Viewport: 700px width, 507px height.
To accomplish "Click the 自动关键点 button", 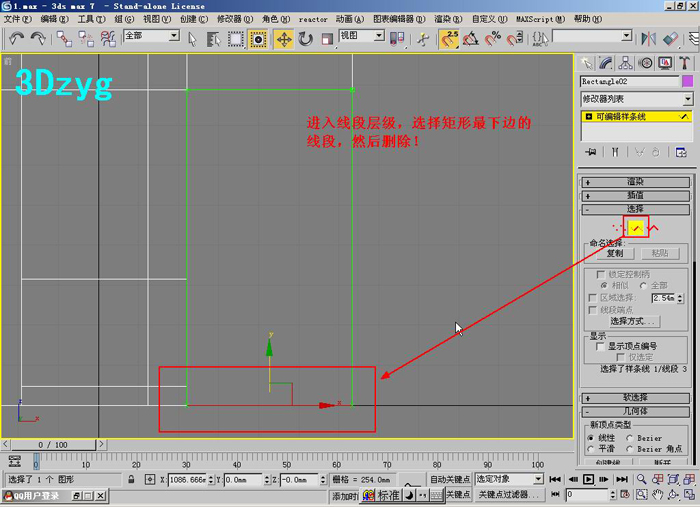I will tap(450, 479).
